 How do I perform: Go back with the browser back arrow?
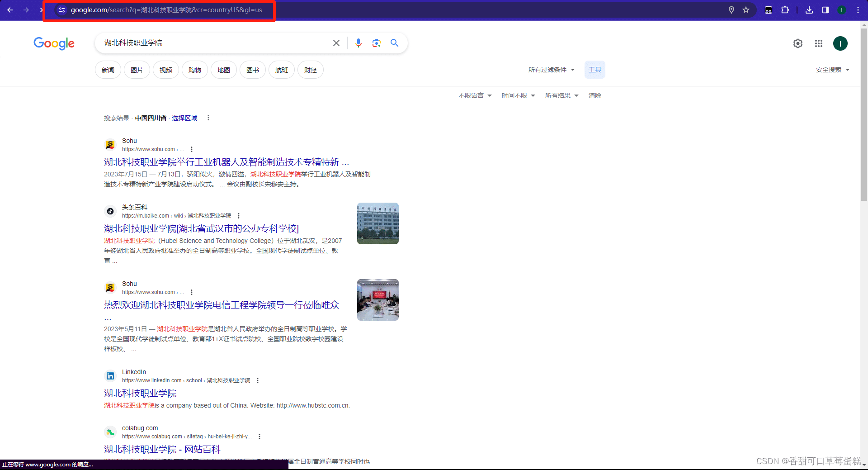click(10, 10)
